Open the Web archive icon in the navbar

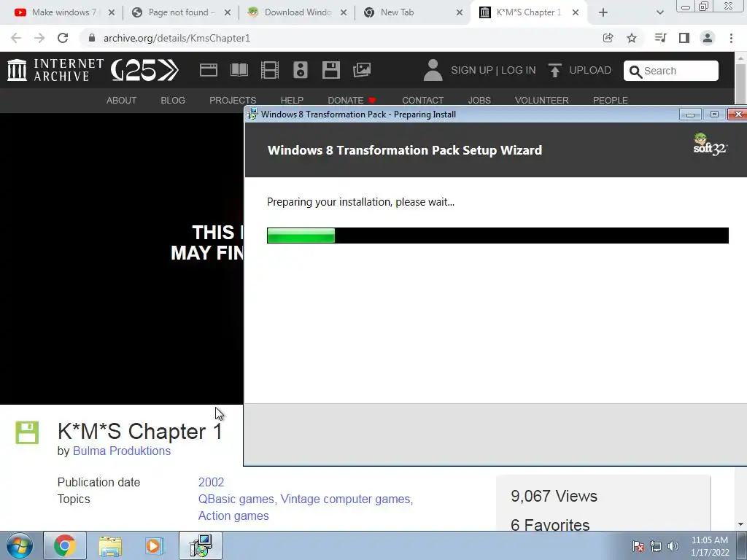pyautogui.click(x=208, y=70)
